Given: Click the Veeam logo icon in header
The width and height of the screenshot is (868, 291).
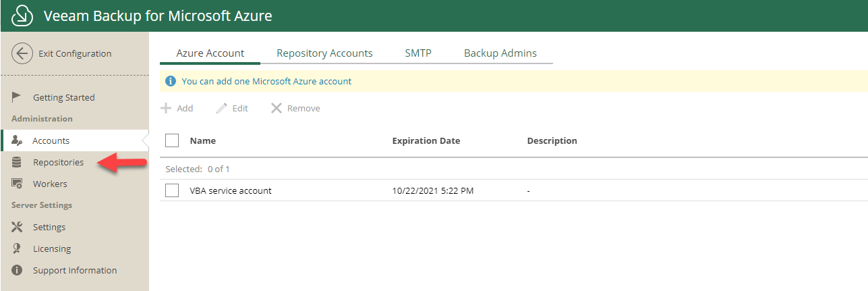Looking at the screenshot, I should tap(23, 16).
